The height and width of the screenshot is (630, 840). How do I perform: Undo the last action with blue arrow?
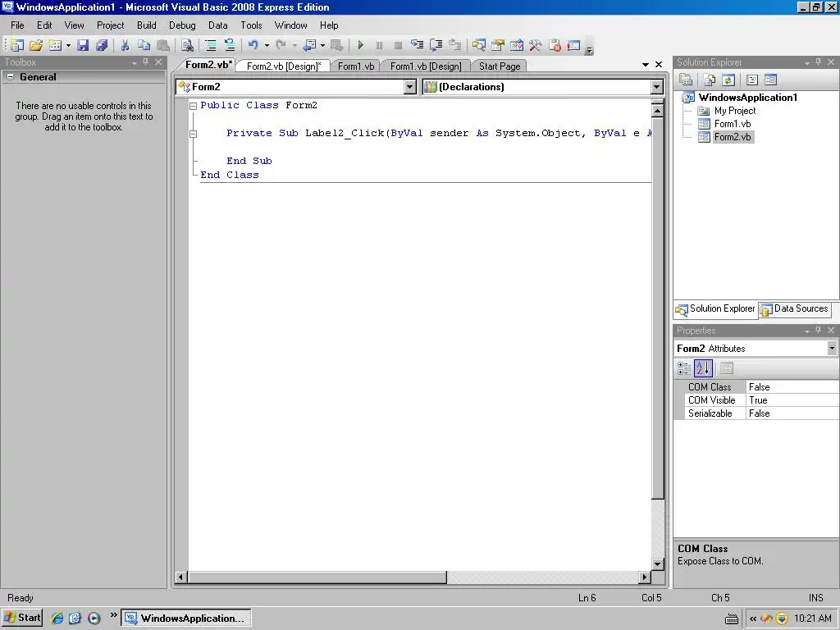[x=253, y=46]
